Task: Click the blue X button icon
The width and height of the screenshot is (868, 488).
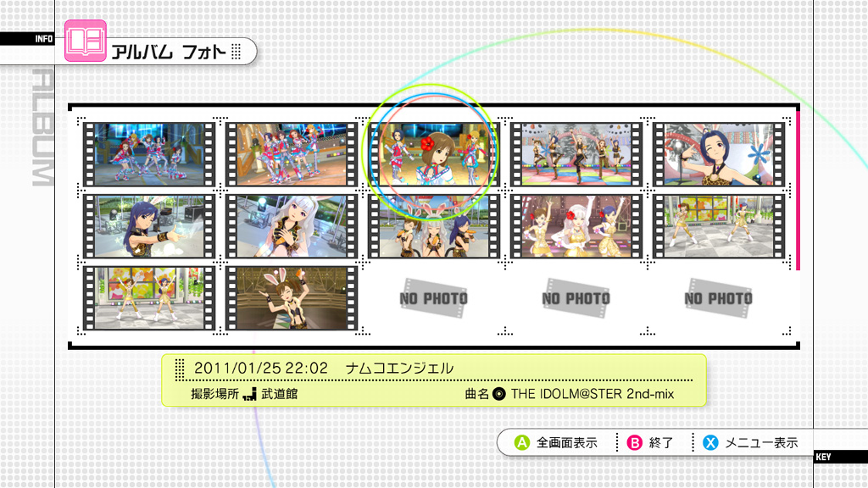Action: pyautogui.click(x=711, y=442)
